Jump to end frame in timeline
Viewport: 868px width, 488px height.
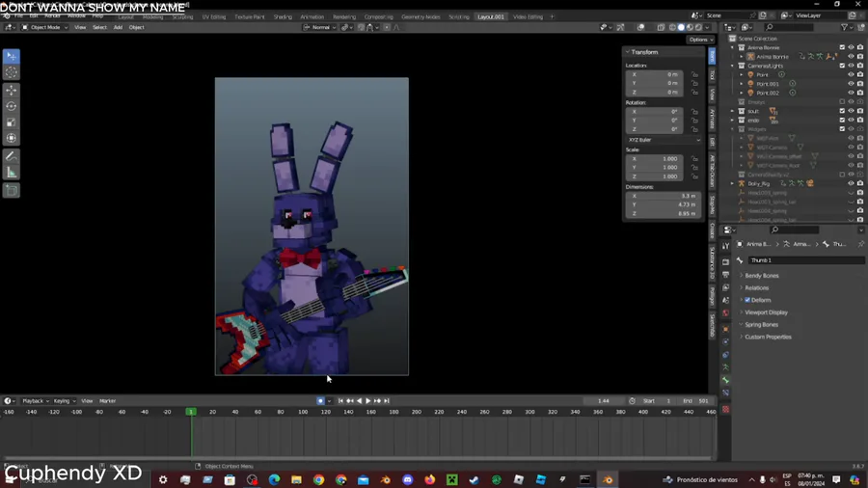pyautogui.click(x=387, y=400)
